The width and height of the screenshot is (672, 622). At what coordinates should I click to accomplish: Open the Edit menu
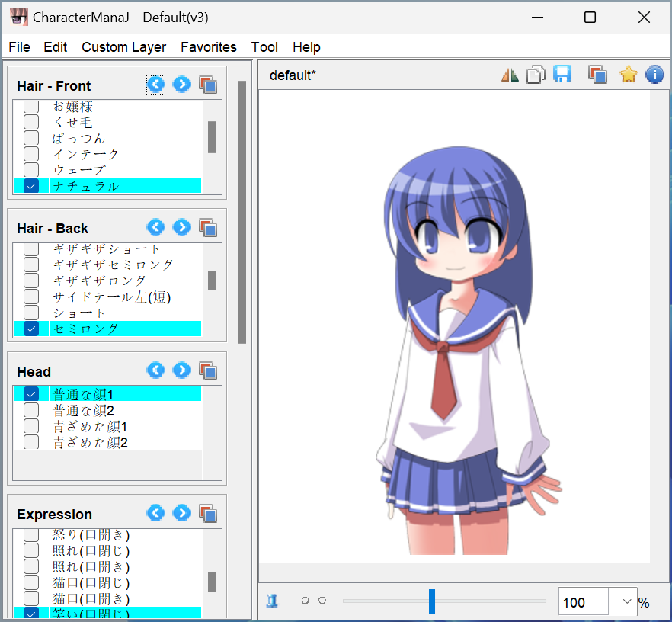point(56,46)
